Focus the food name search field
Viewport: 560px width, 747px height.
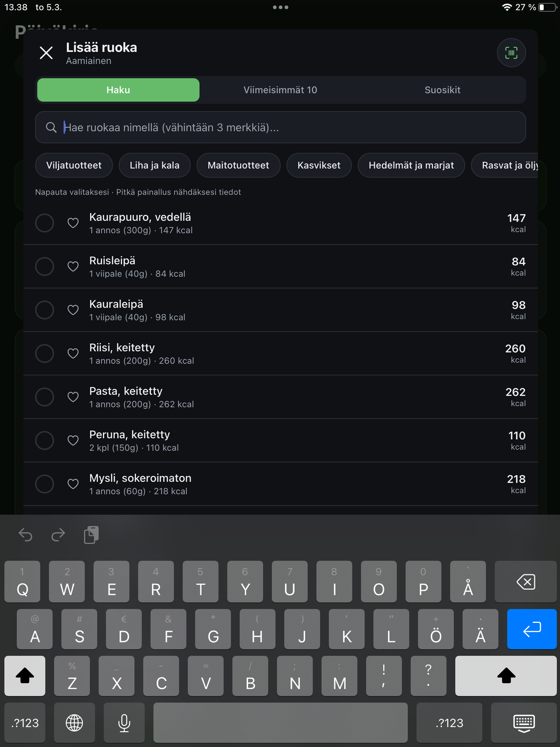click(280, 127)
